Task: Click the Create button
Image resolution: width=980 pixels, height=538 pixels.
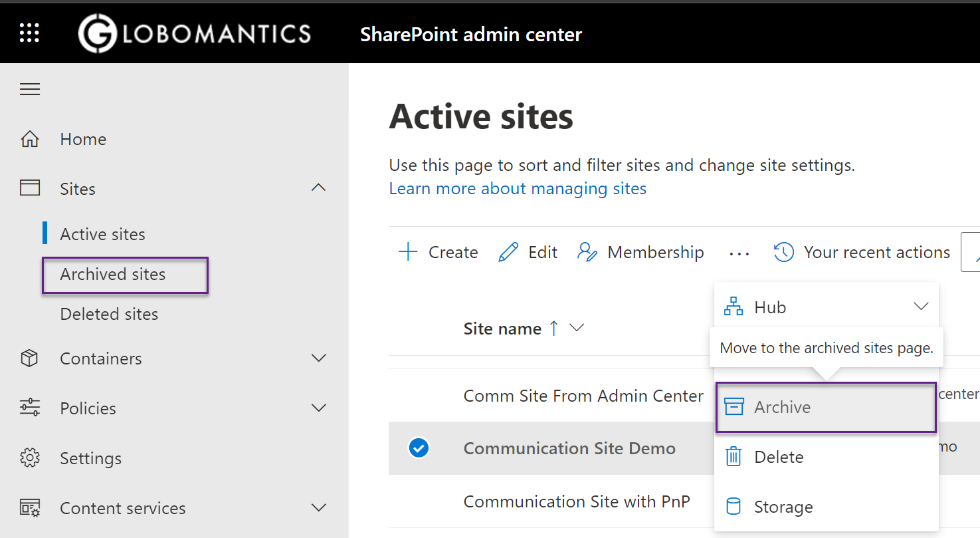Action: [438, 251]
